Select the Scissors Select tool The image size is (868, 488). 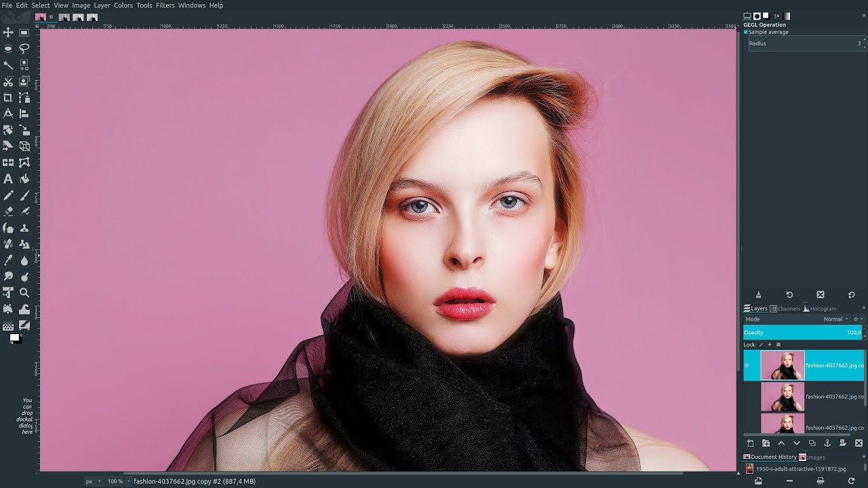8,81
